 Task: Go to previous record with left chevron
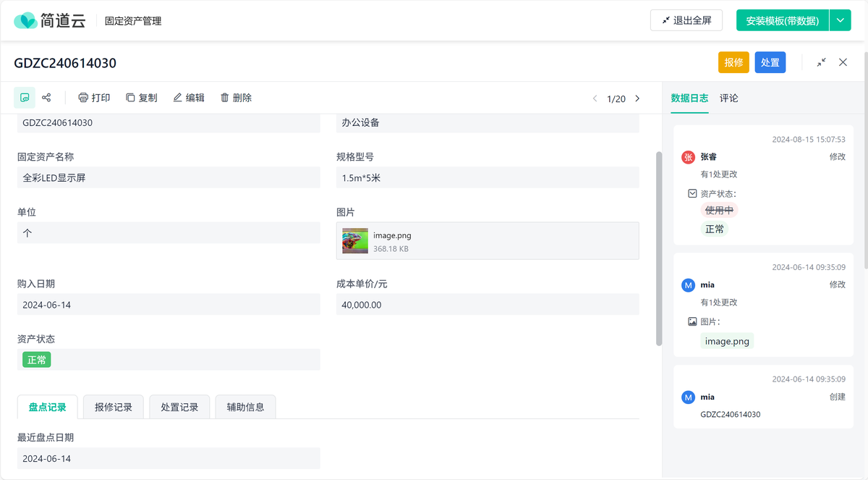coord(595,97)
